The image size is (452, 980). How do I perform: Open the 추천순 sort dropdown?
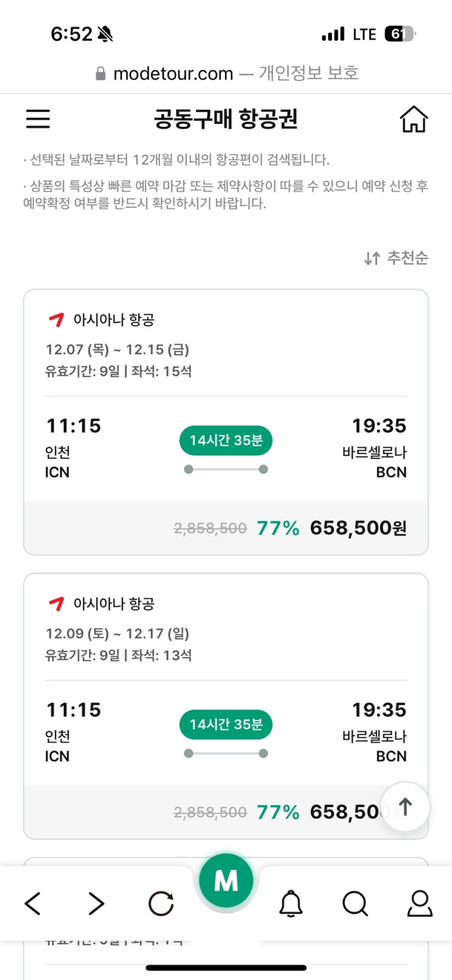(x=397, y=259)
